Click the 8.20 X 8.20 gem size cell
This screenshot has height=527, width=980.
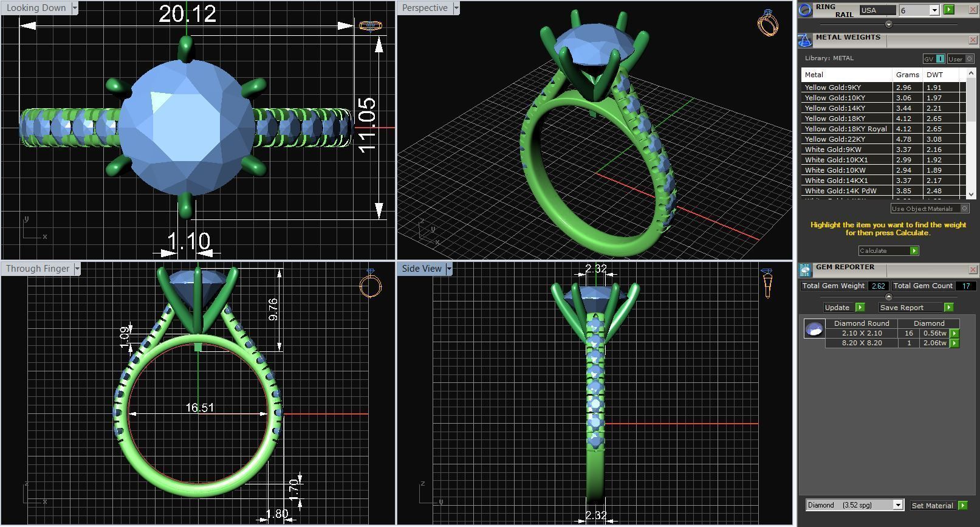point(862,343)
